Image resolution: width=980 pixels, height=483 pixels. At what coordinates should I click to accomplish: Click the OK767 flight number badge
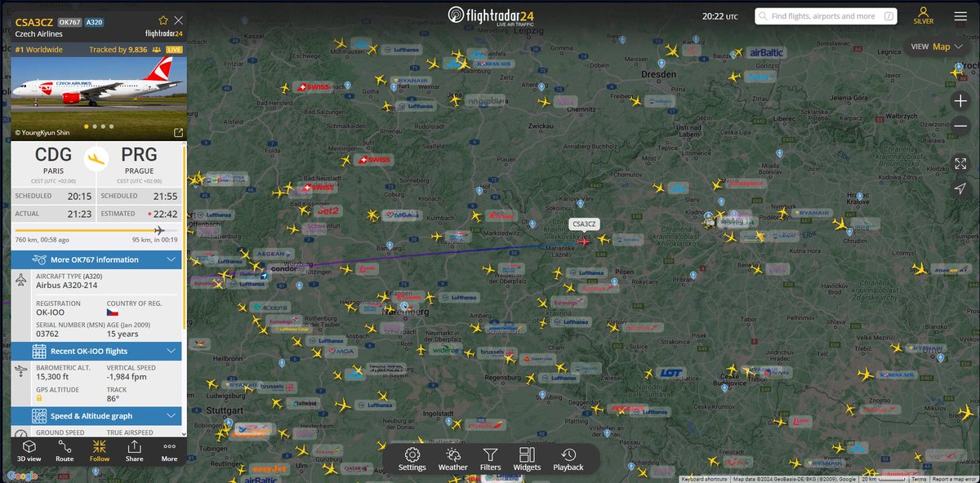click(69, 22)
